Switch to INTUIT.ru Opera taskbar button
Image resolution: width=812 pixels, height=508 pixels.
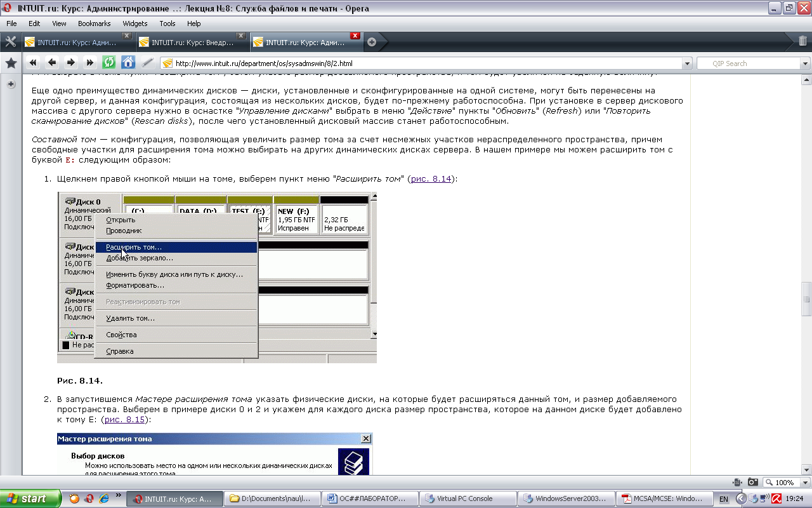pyautogui.click(x=176, y=498)
